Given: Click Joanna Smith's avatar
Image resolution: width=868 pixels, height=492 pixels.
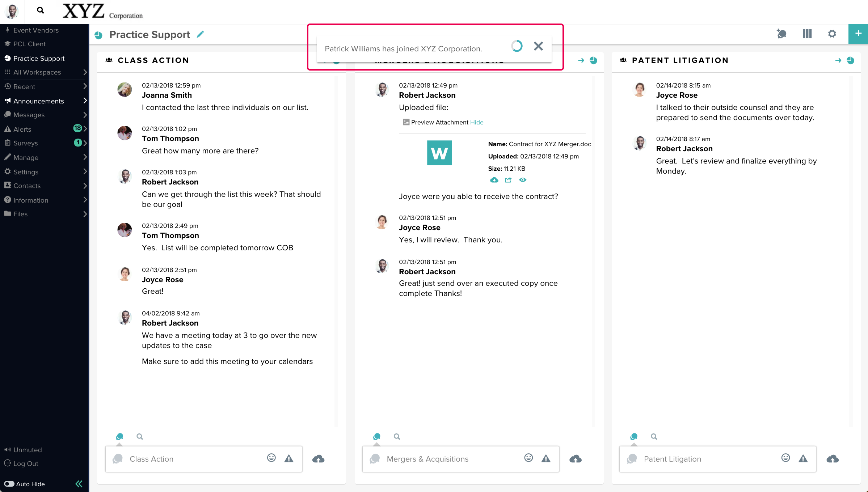Looking at the screenshot, I should 125,89.
